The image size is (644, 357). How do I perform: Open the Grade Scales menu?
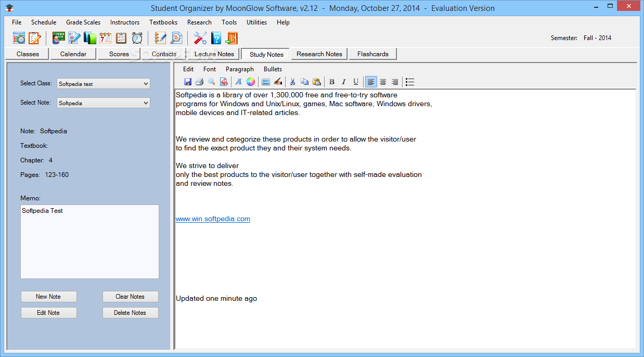[83, 22]
